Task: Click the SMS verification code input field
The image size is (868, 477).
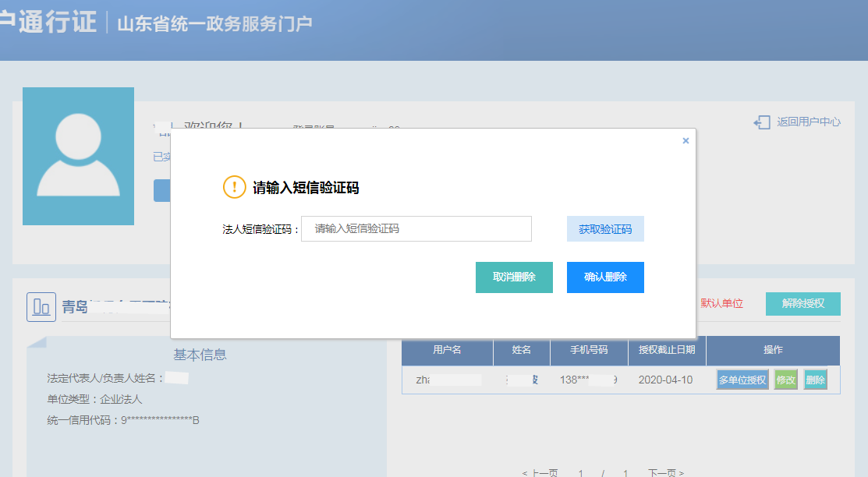Action: point(416,228)
